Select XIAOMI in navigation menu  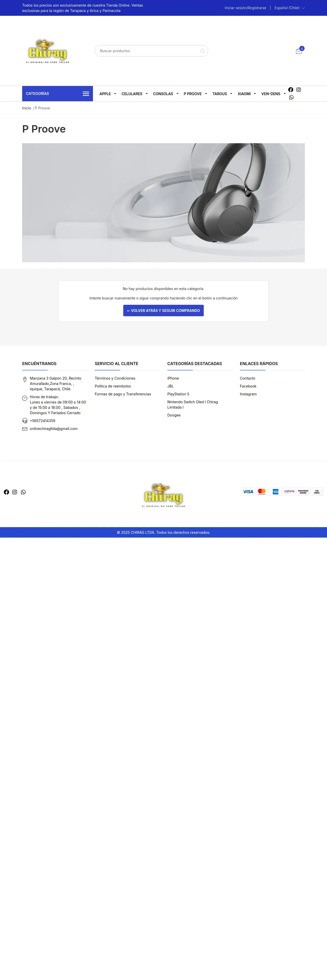point(244,94)
